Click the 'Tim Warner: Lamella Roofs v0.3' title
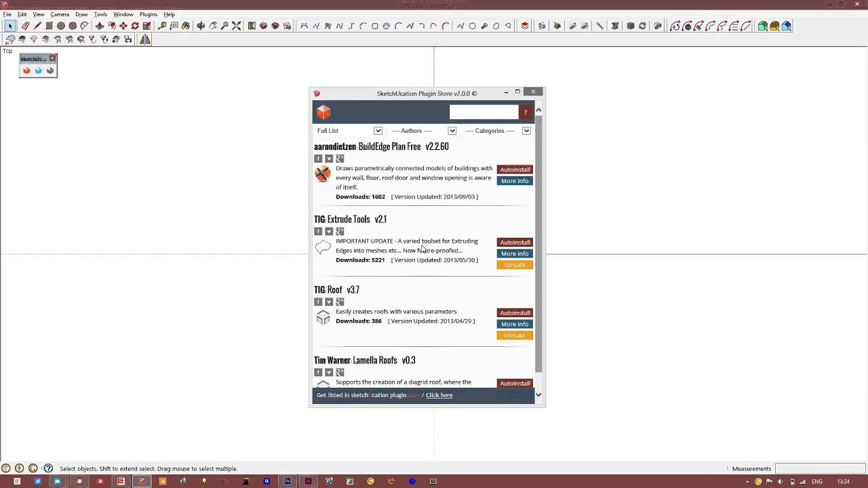Viewport: 868px width, 488px height. coord(365,361)
